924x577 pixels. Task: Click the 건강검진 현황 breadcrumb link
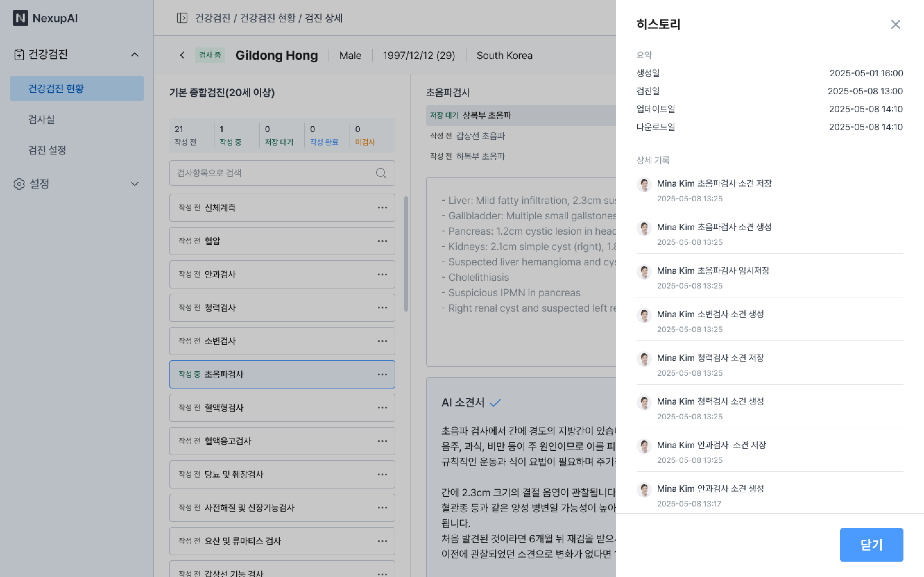[x=267, y=18]
